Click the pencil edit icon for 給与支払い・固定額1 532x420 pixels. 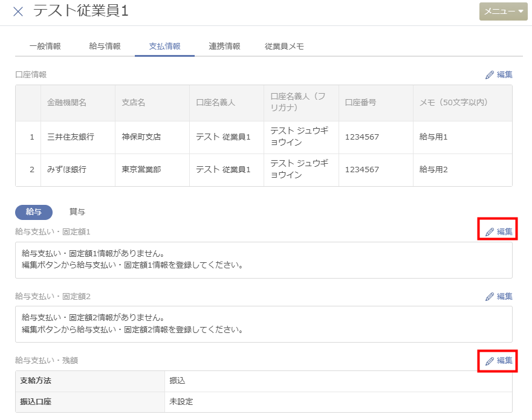490,231
